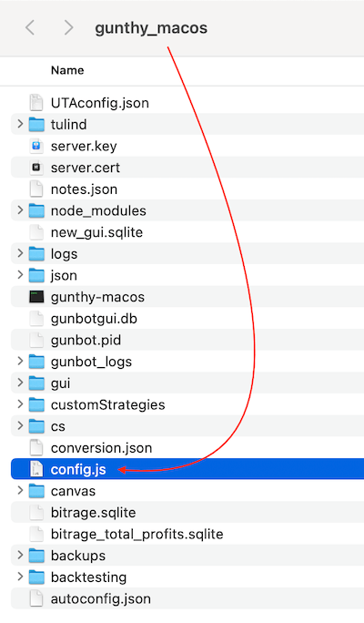Click the server.cert certificate icon
The image size is (364, 623).
(x=36, y=168)
